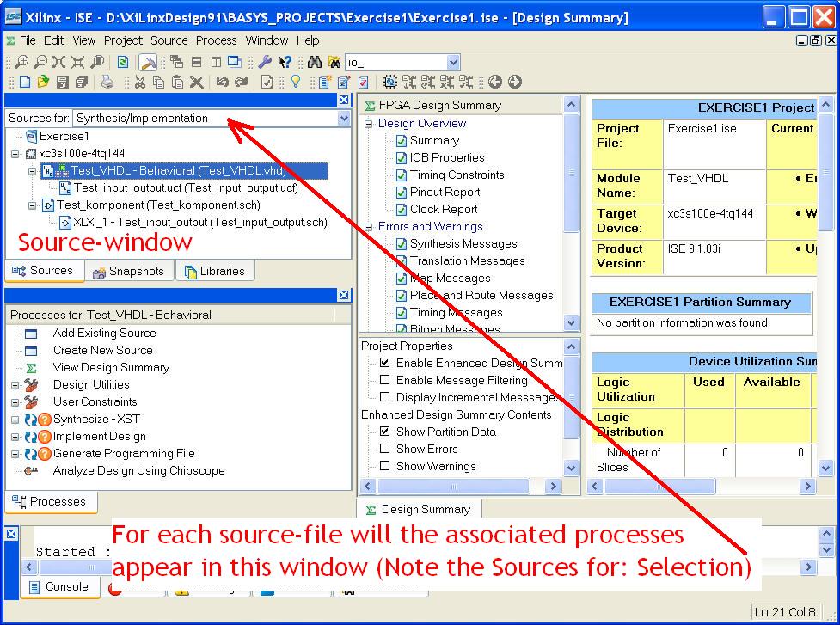Close the Sources panel with X button
840x625 pixels.
pos(344,100)
